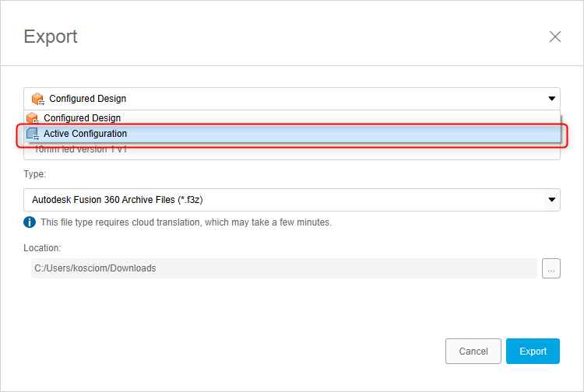584x392 pixels.
Task: Click the orange Configured Design icon in the combo box
Action: pos(37,99)
